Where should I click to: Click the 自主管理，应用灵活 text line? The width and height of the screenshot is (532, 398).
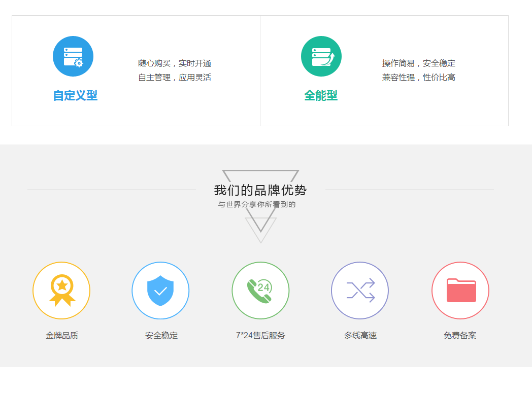175,78
